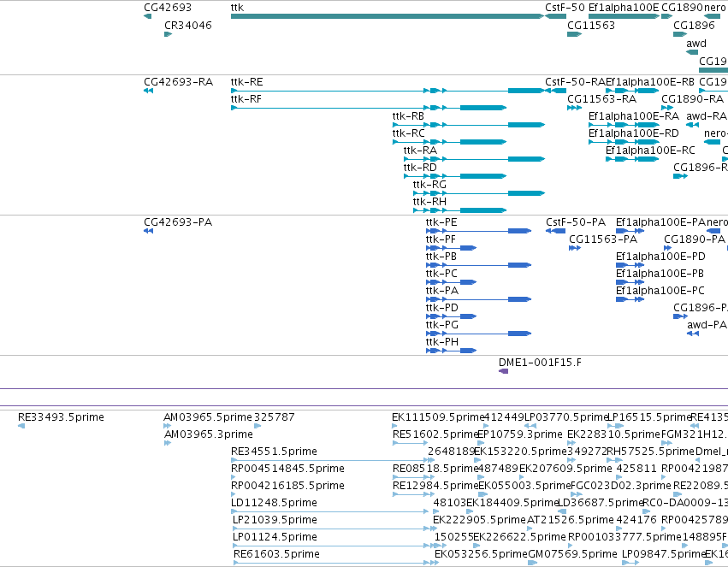Select the ttk-RF transcript label
The width and height of the screenshot is (728, 567).
pos(246,99)
